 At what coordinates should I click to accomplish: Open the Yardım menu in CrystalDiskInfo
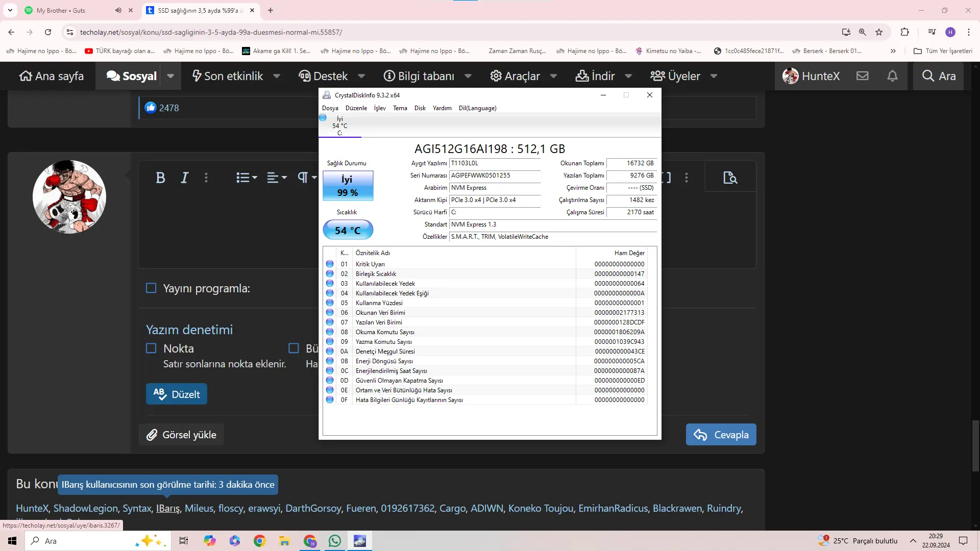click(442, 108)
